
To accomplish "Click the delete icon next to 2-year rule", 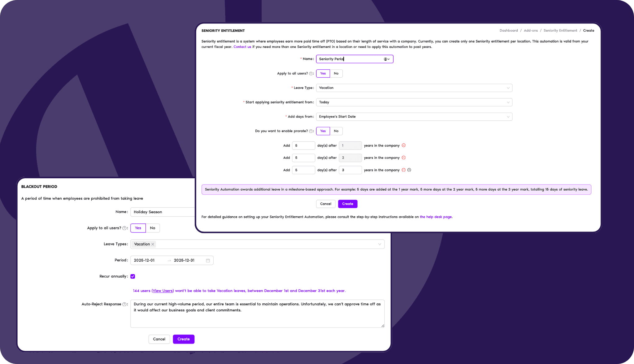I will pyautogui.click(x=403, y=158).
